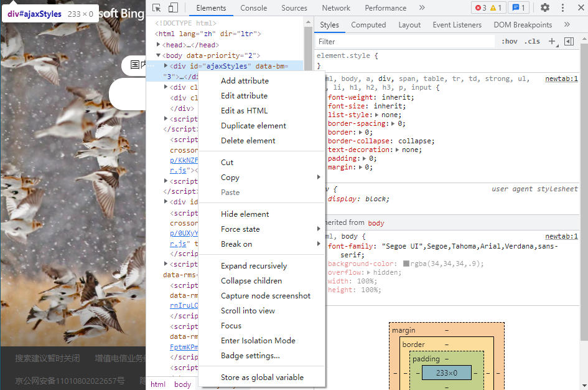Expand the head element node
Viewport: 588px width, 390px height.
point(159,45)
